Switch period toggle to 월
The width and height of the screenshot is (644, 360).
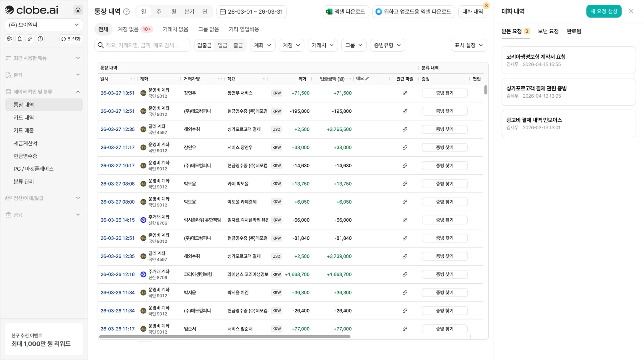174,12
